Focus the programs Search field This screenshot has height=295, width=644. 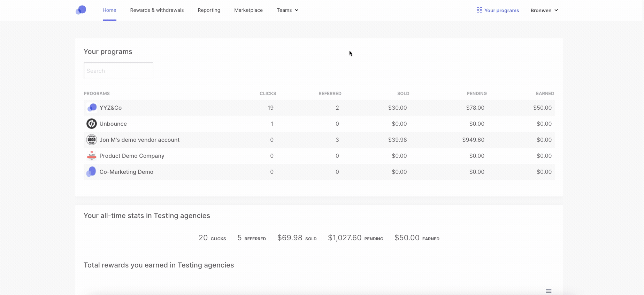pos(118,71)
